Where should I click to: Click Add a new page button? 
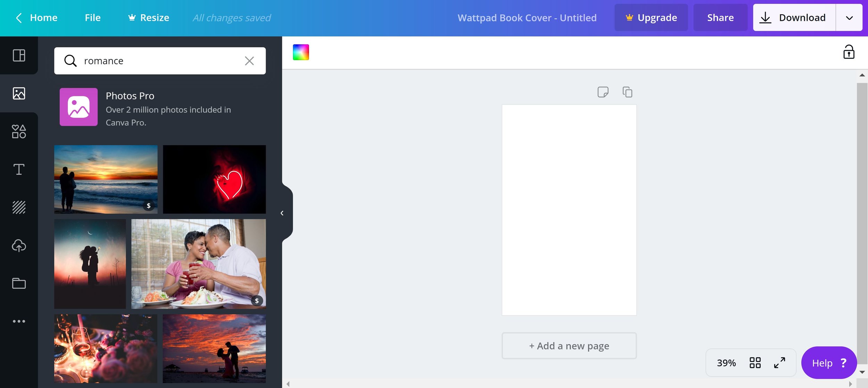point(569,346)
